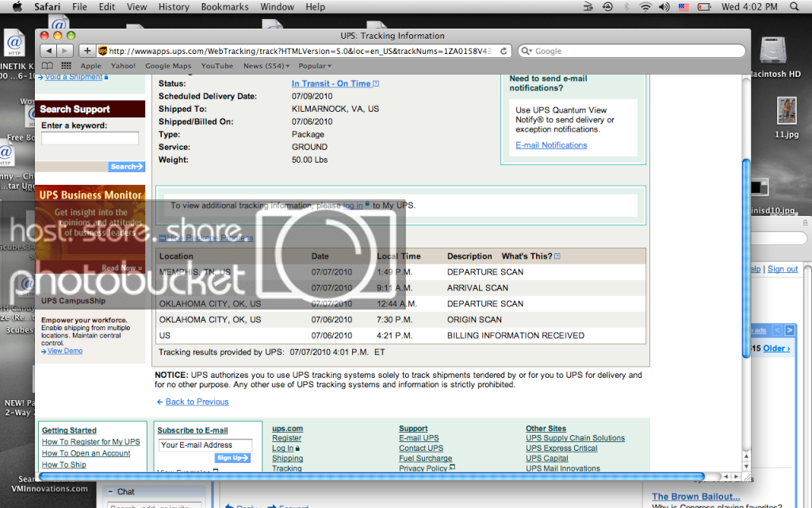This screenshot has width=812, height=508.
Task: Open the History menu
Action: click(x=174, y=6)
